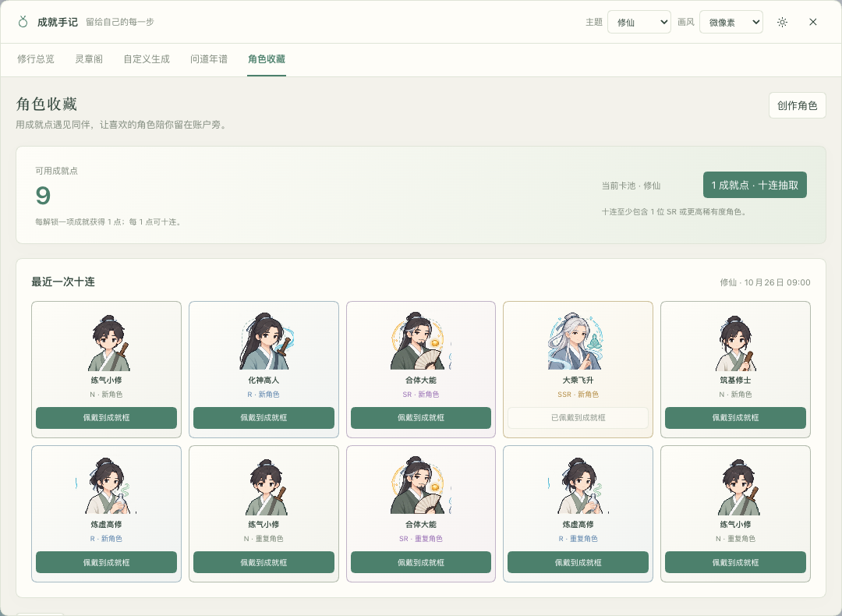Click the R 重复角色 炼虚高修 avatar
The height and width of the screenshot is (616, 842).
(x=578, y=486)
